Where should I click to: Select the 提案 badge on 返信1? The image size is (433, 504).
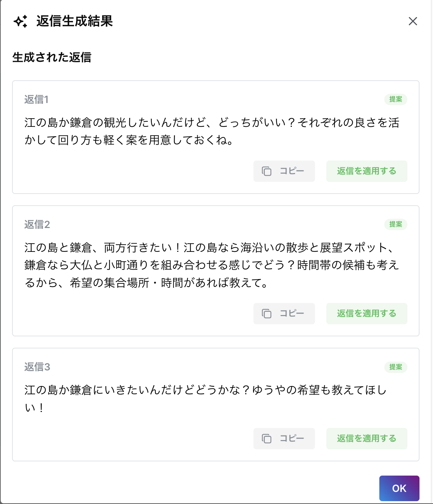coord(396,100)
